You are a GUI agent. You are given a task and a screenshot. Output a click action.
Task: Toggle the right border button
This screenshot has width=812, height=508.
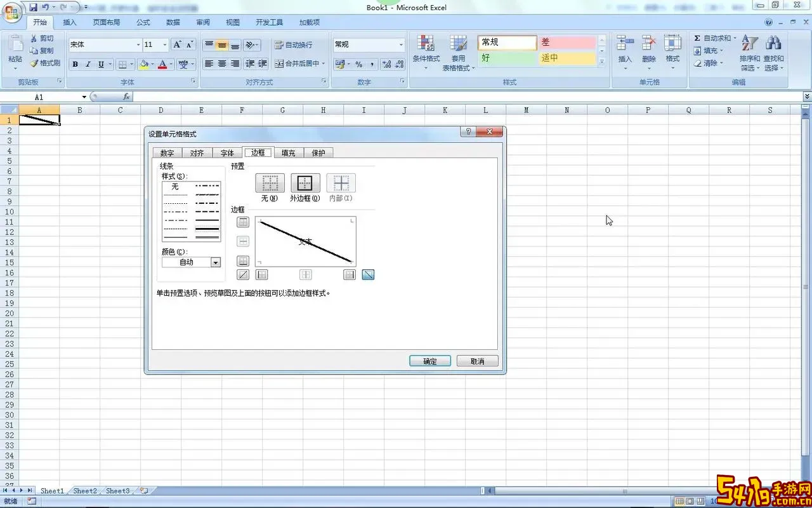(349, 274)
